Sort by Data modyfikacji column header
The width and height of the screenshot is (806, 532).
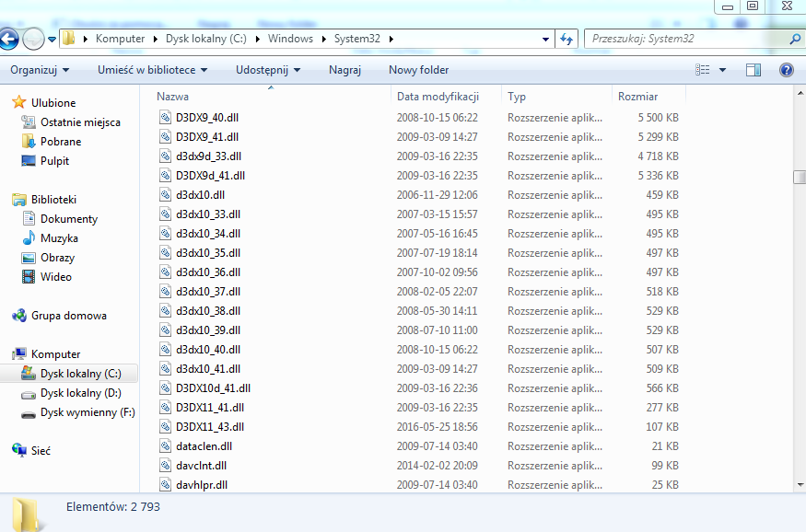446,97
